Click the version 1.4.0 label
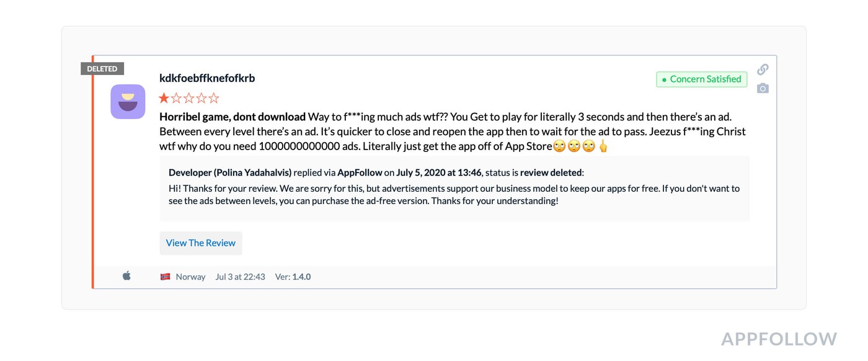The image size is (868, 361). pos(301,277)
